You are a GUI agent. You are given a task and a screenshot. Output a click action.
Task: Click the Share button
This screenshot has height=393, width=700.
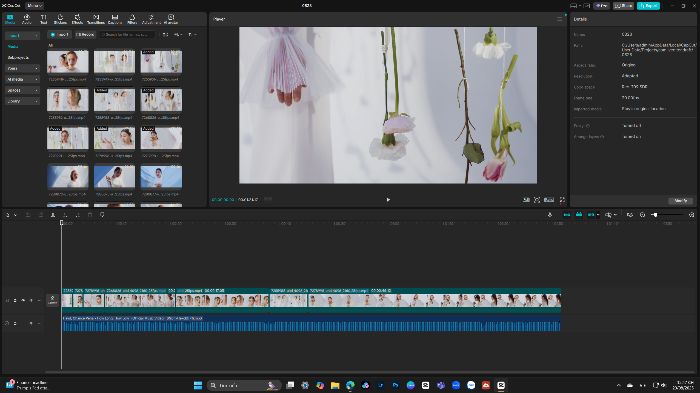[x=623, y=6]
